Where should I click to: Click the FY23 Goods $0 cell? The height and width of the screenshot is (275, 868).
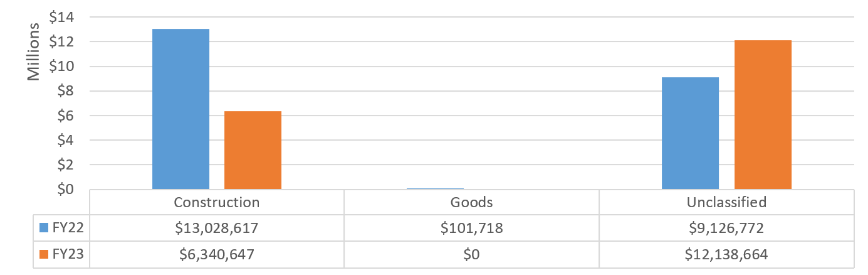point(471,255)
